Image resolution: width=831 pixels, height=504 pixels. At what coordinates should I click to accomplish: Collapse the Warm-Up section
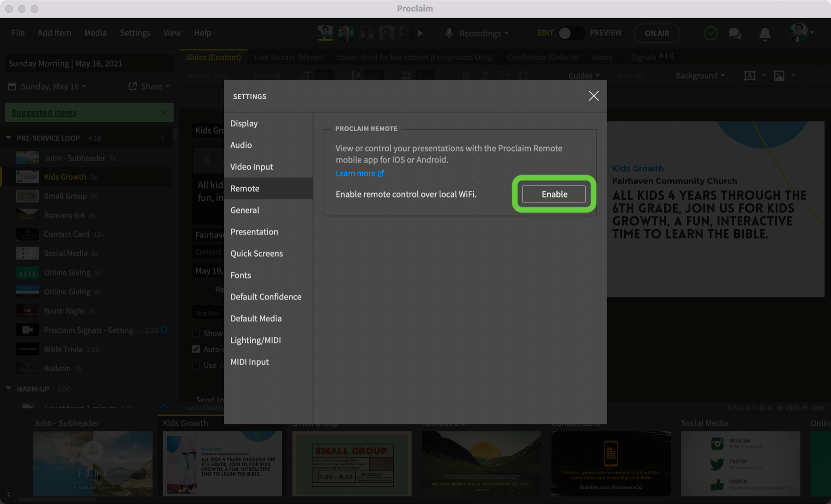[8, 389]
